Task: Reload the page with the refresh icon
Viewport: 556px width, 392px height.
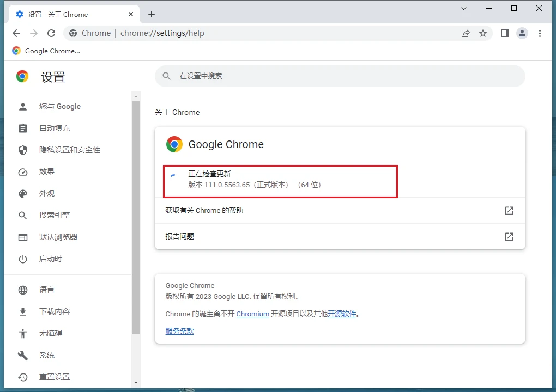Action: click(x=51, y=33)
